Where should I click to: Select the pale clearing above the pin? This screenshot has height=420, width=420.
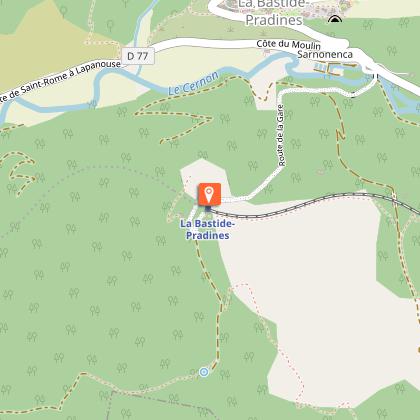click(205, 175)
